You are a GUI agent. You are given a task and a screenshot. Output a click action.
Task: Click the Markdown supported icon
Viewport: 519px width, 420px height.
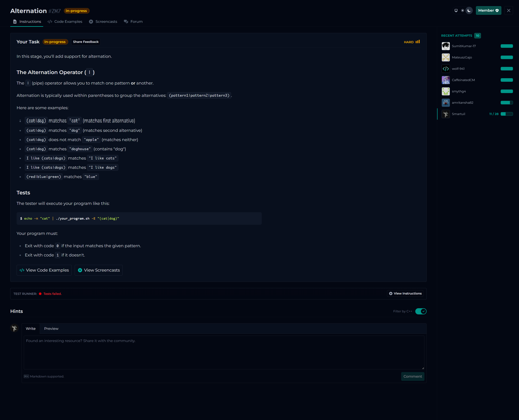point(26,376)
